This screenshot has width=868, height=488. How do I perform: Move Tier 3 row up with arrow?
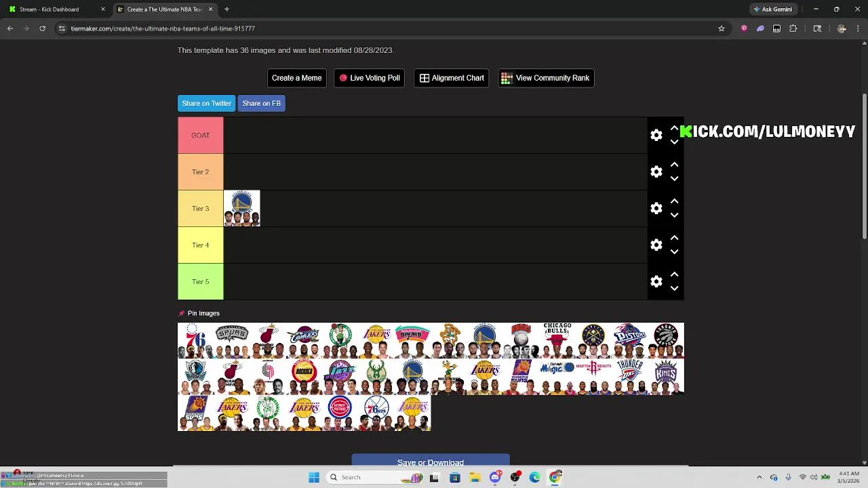[x=674, y=201]
